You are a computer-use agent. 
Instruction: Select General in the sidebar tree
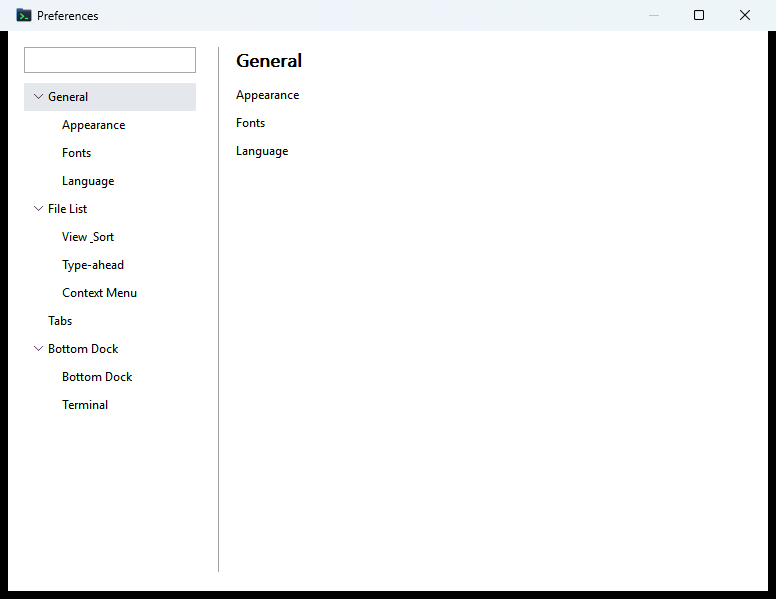pyautogui.click(x=110, y=97)
